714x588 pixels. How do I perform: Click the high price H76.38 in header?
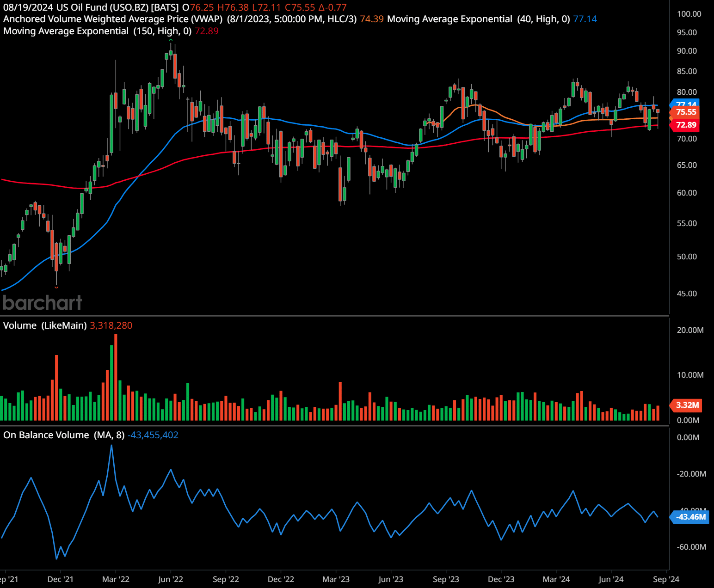pyautogui.click(x=233, y=7)
